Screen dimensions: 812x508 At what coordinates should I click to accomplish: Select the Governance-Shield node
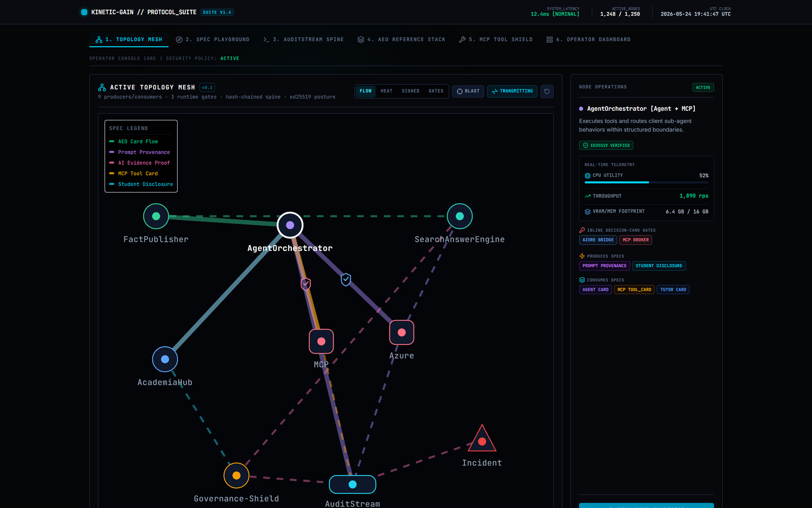[236, 475]
